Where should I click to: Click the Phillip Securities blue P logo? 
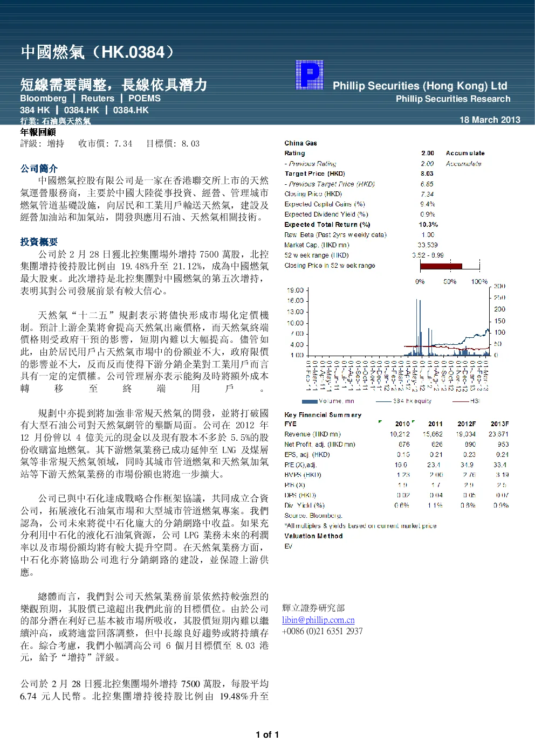pos(310,75)
